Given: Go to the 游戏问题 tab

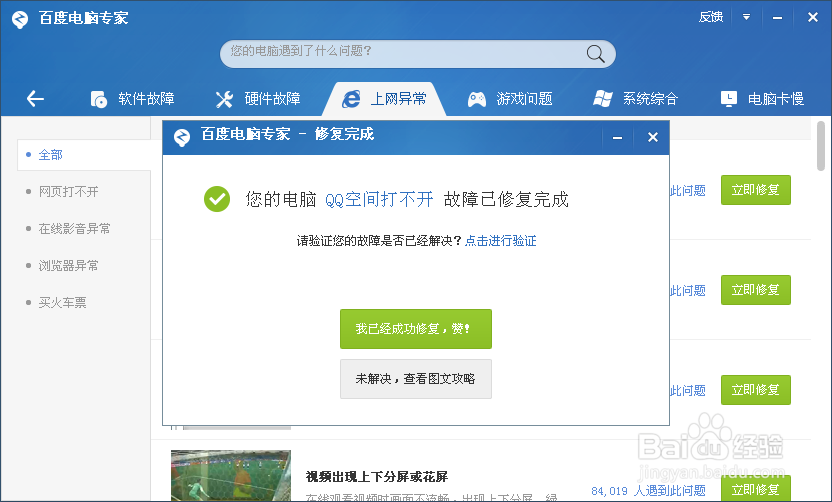Looking at the screenshot, I should point(510,99).
